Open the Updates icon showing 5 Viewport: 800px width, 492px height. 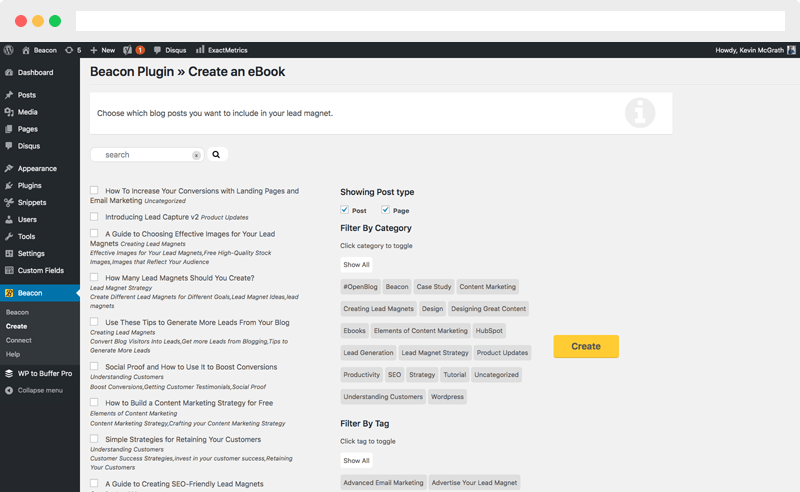(x=73, y=49)
